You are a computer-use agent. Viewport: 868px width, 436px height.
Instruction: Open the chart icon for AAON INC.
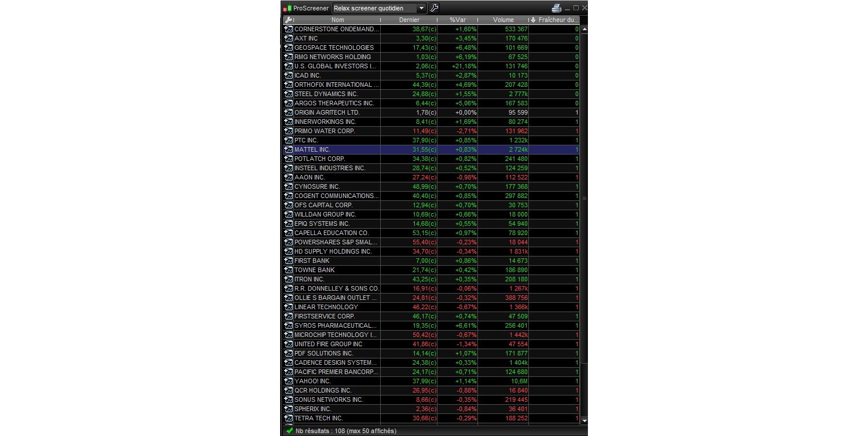tap(289, 177)
